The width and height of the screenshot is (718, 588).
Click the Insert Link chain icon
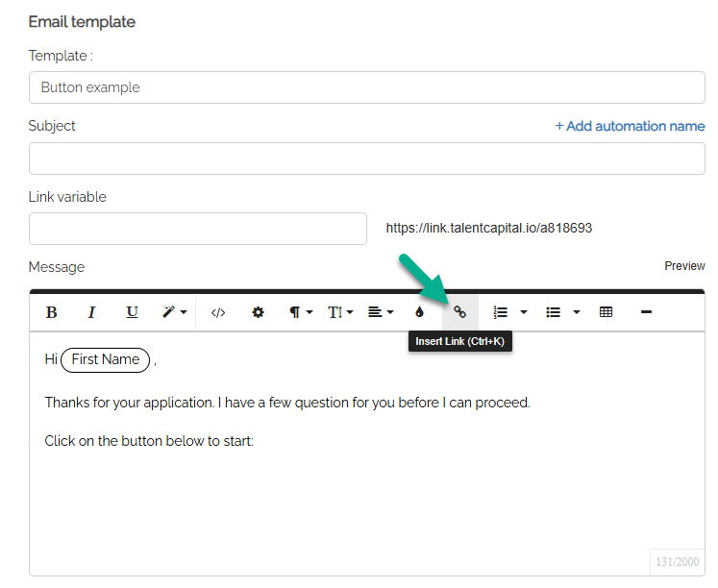tap(459, 312)
